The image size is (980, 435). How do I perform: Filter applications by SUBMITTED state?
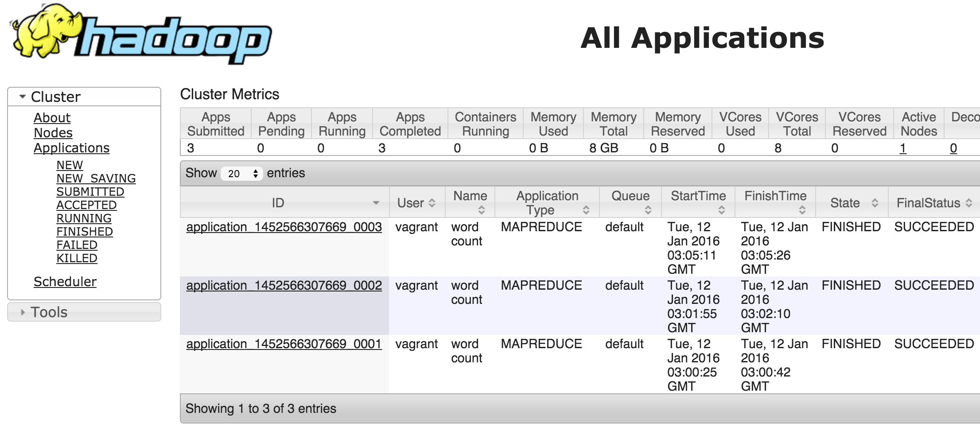pyautogui.click(x=90, y=192)
